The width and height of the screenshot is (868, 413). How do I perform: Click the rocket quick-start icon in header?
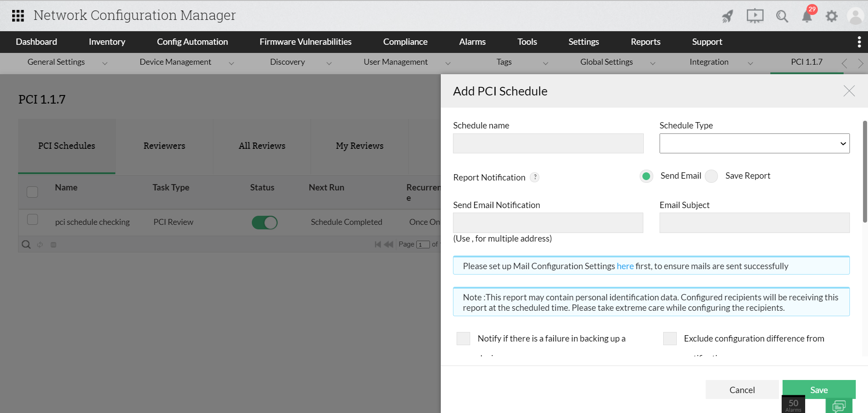pyautogui.click(x=727, y=16)
